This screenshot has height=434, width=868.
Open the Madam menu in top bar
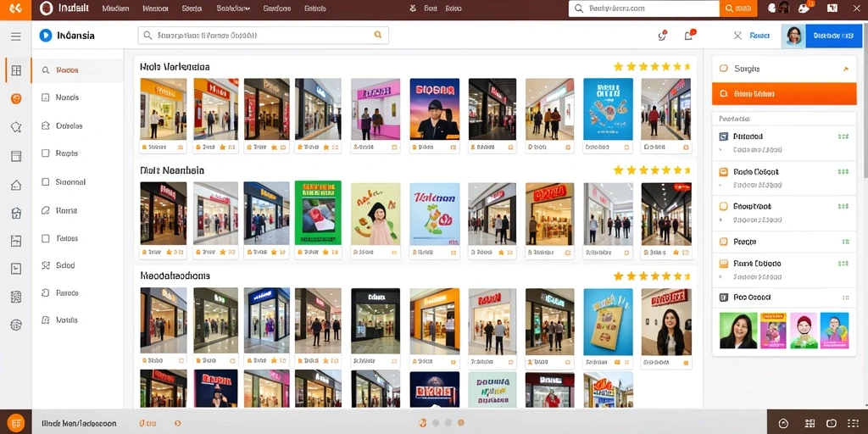pyautogui.click(x=115, y=8)
